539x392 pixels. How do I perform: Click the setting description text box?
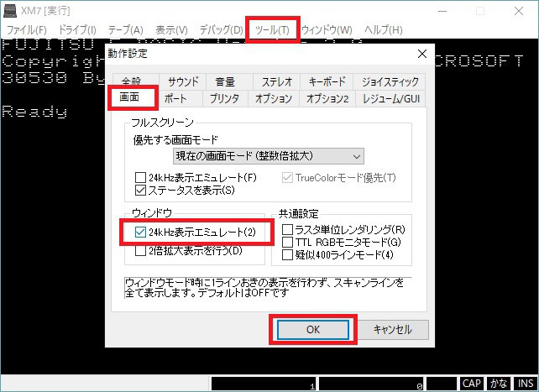point(268,288)
